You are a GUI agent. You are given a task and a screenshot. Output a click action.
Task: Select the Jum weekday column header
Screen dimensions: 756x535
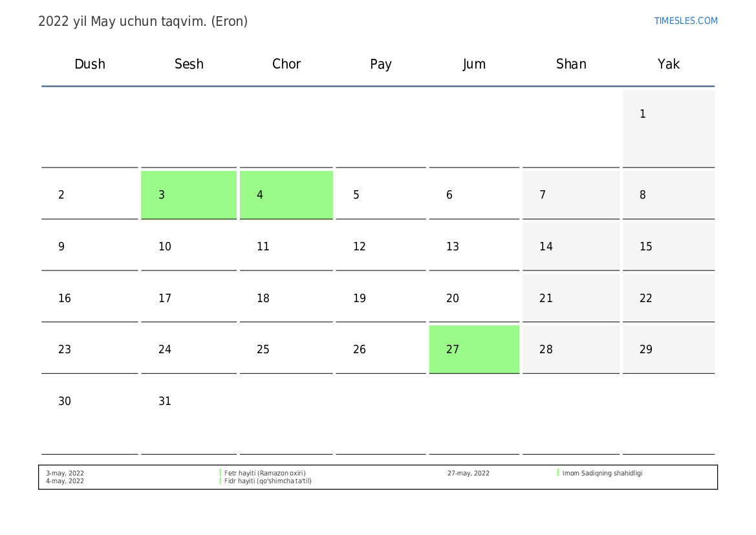click(x=474, y=64)
